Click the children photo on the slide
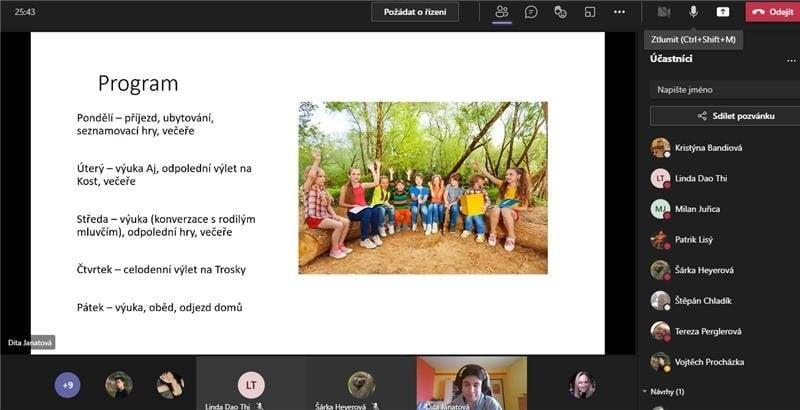The width and height of the screenshot is (800, 410). 423,188
